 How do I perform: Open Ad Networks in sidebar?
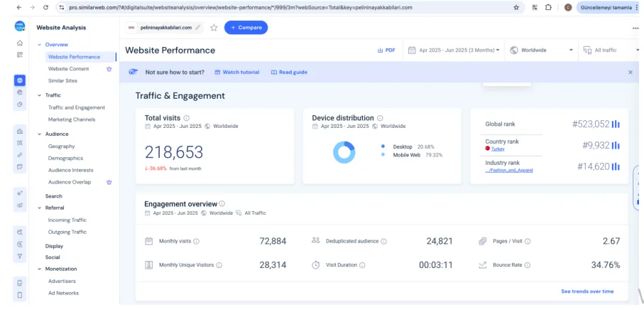click(63, 293)
